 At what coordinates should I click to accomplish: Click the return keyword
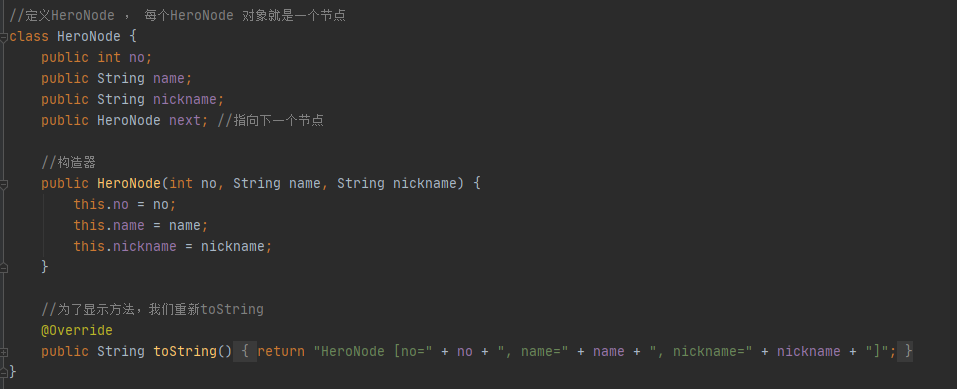pos(281,351)
